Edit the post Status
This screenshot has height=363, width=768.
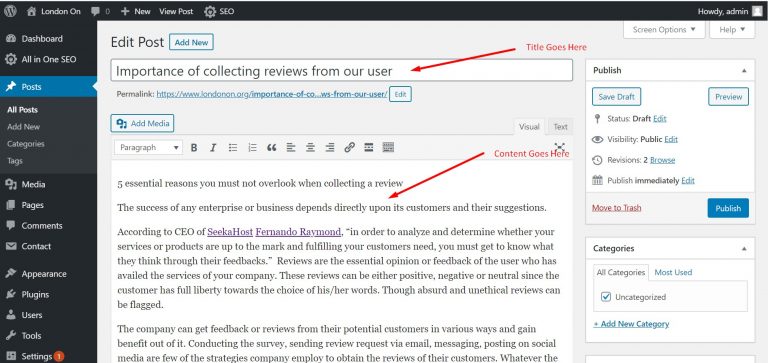click(x=659, y=119)
